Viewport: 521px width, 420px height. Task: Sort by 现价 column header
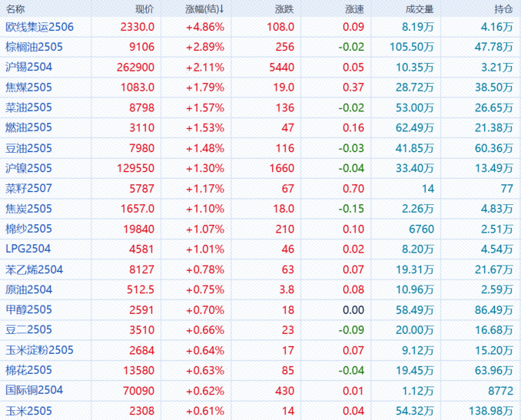(x=144, y=8)
